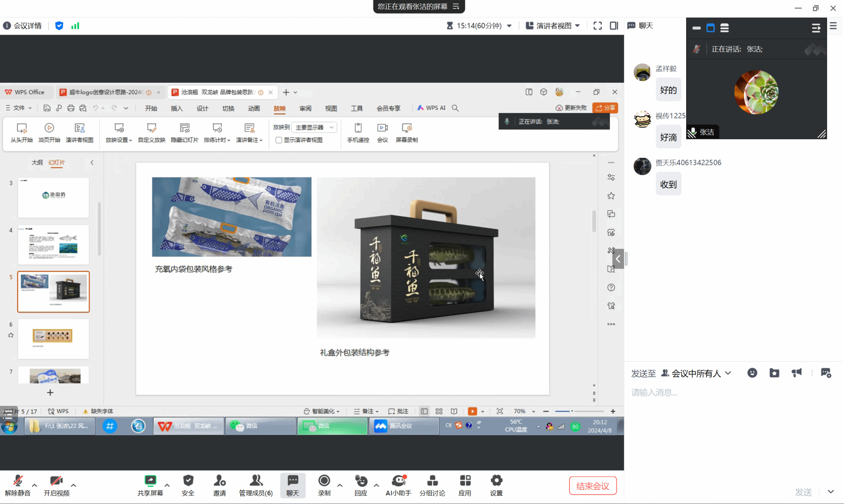The width and height of the screenshot is (844, 504).
Task: Check network signal status icon
Action: click(75, 26)
